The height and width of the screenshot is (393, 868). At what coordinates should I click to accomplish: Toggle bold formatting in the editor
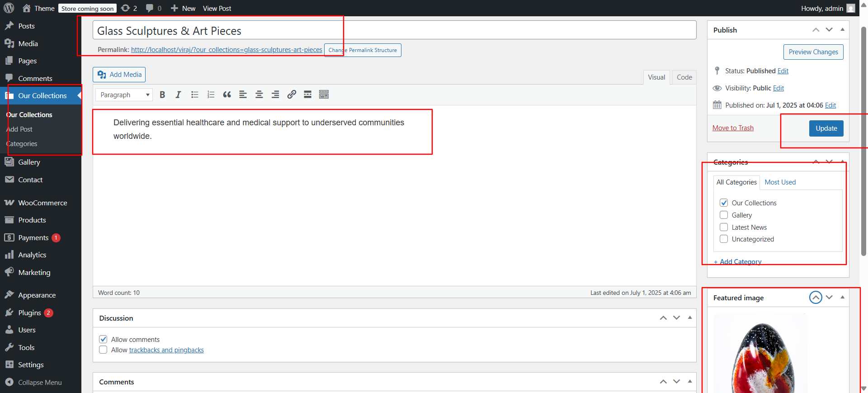[x=162, y=95]
